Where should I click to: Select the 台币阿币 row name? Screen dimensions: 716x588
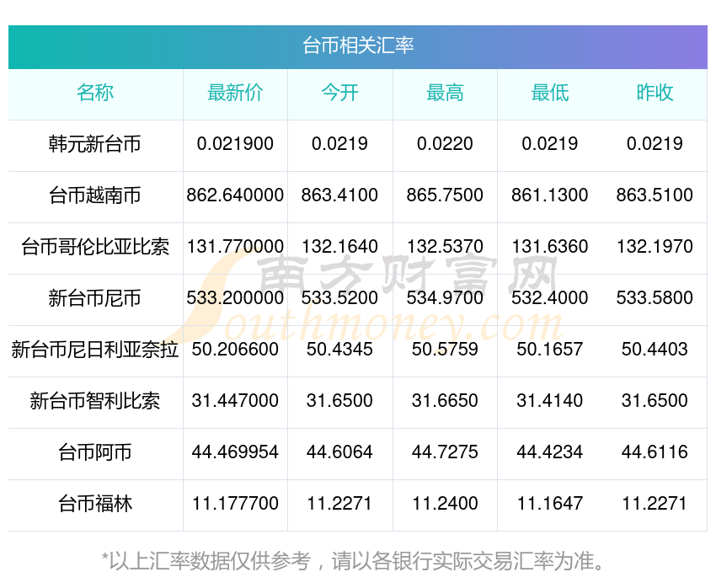pyautogui.click(x=95, y=452)
